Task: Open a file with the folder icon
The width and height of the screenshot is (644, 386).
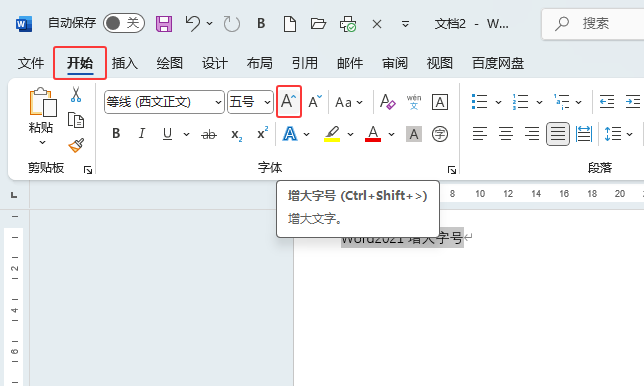Action: pyautogui.click(x=318, y=24)
